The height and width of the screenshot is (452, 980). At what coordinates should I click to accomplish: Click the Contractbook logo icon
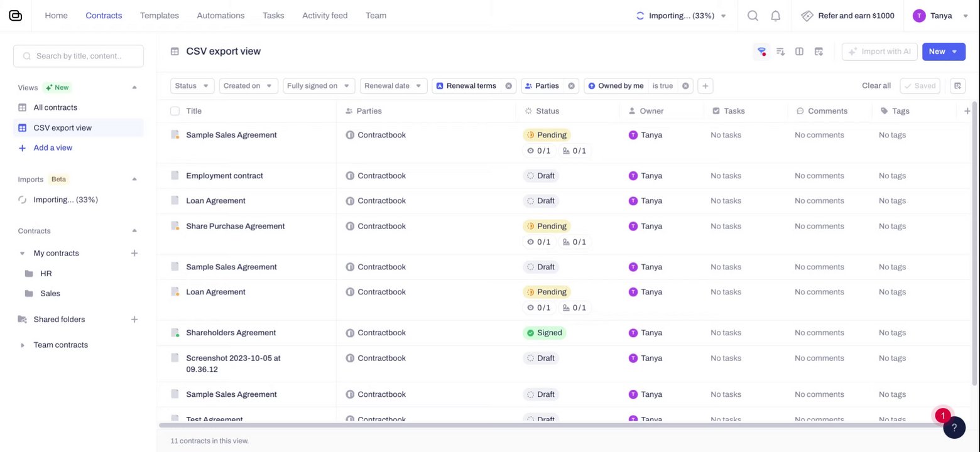16,16
